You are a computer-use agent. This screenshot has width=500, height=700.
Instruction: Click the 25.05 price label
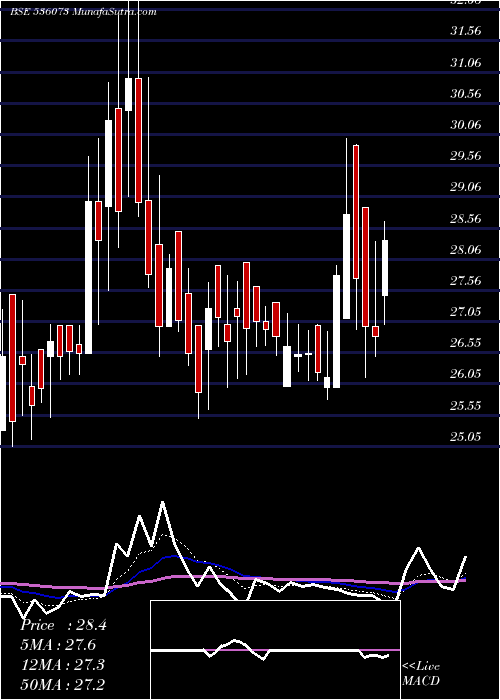pyautogui.click(x=466, y=436)
